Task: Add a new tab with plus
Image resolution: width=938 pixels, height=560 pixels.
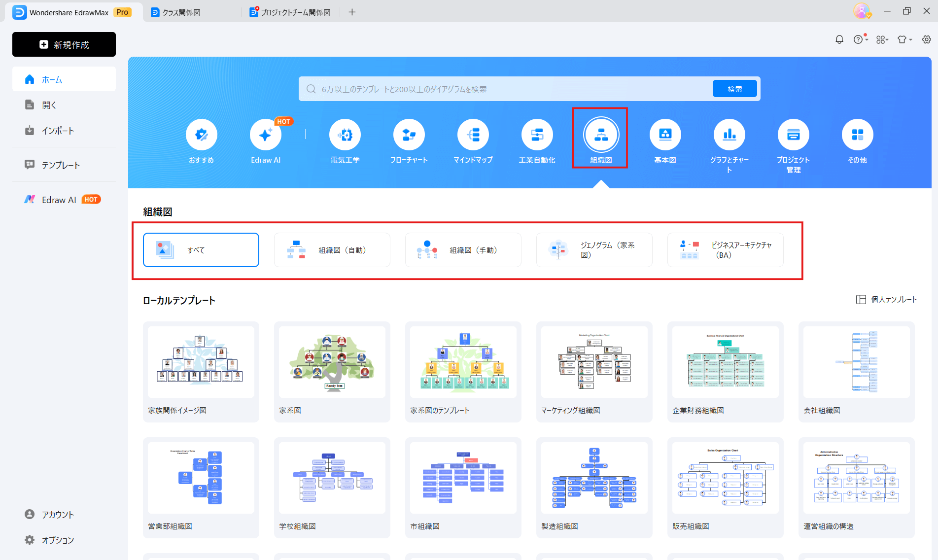Action: tap(352, 12)
